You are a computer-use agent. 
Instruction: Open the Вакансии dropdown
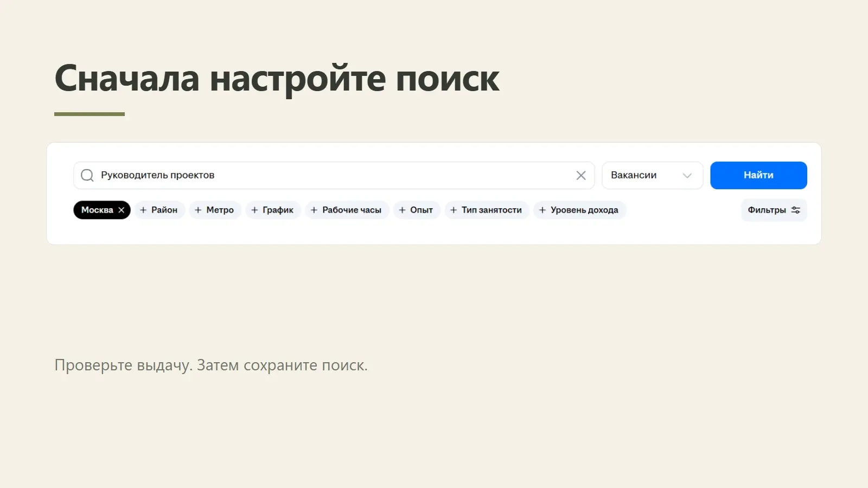[x=653, y=175]
